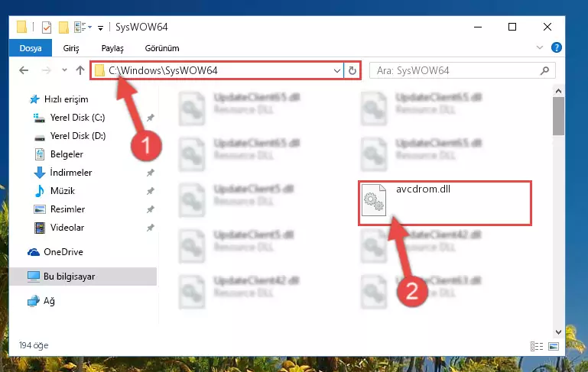Click the New folder quick access icon
Image resolution: width=588 pixels, height=372 pixels.
pyautogui.click(x=63, y=27)
